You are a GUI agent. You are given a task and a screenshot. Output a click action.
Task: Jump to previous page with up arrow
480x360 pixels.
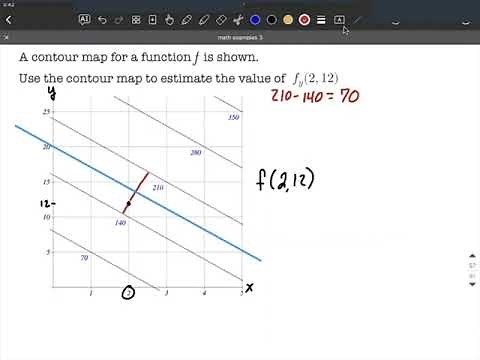[472, 256]
